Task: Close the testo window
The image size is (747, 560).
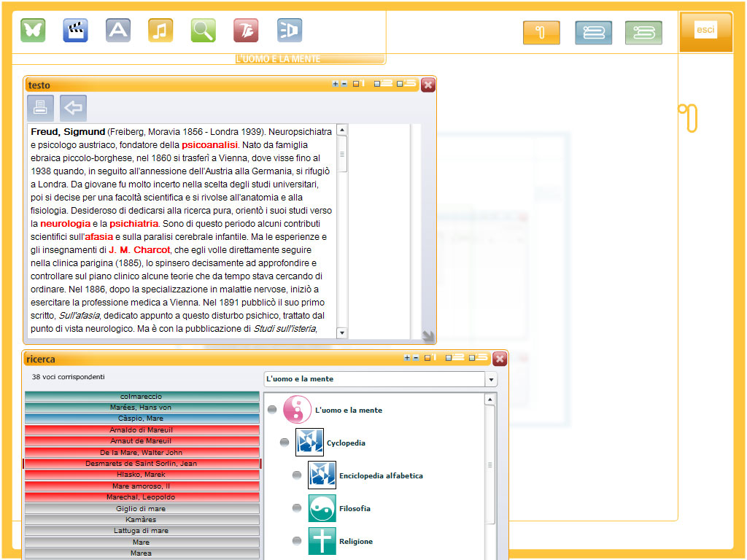Action: point(427,85)
